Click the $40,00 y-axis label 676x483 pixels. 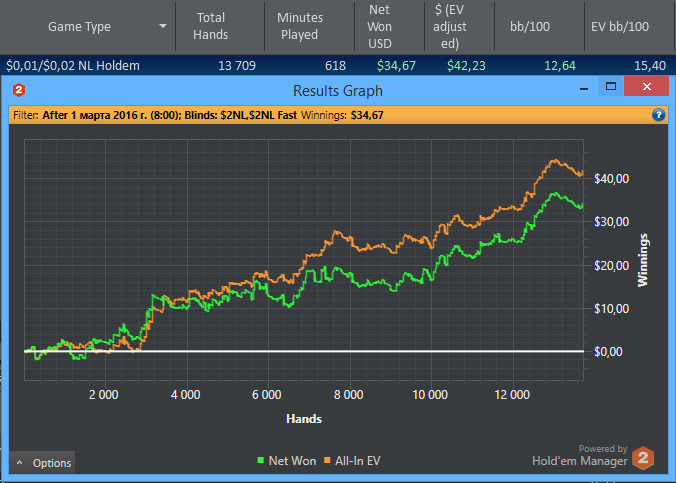click(x=611, y=179)
